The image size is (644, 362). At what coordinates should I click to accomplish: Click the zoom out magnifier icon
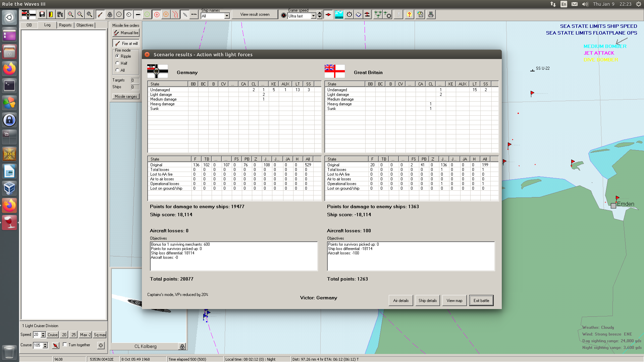point(80,14)
